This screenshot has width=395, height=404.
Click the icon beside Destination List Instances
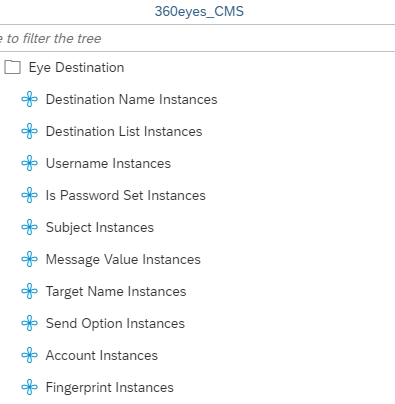pos(29,131)
